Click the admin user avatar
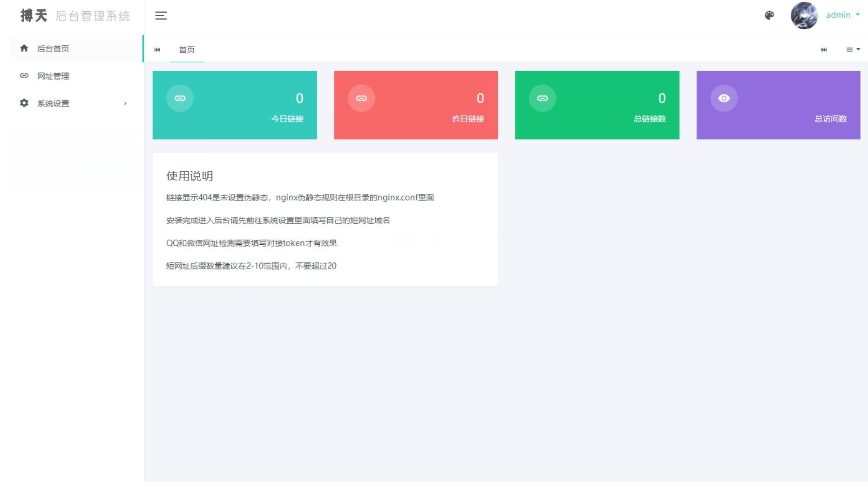The height and width of the screenshot is (489, 868). click(804, 15)
